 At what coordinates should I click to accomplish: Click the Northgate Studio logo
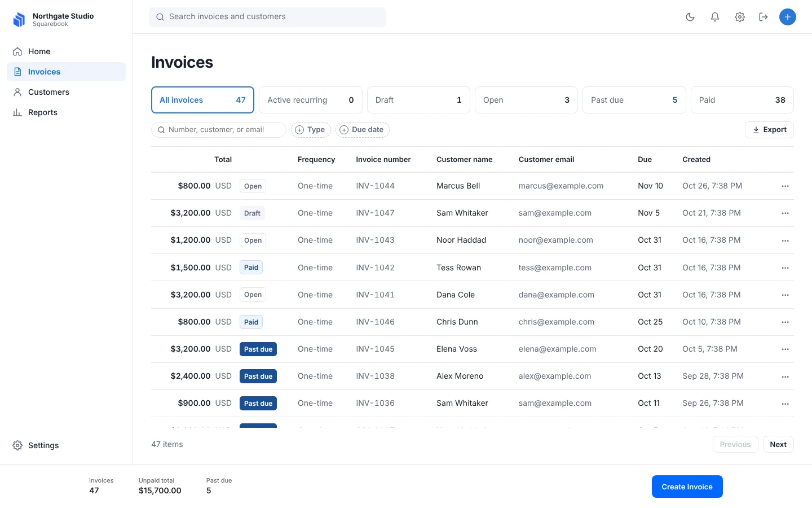pos(19,20)
